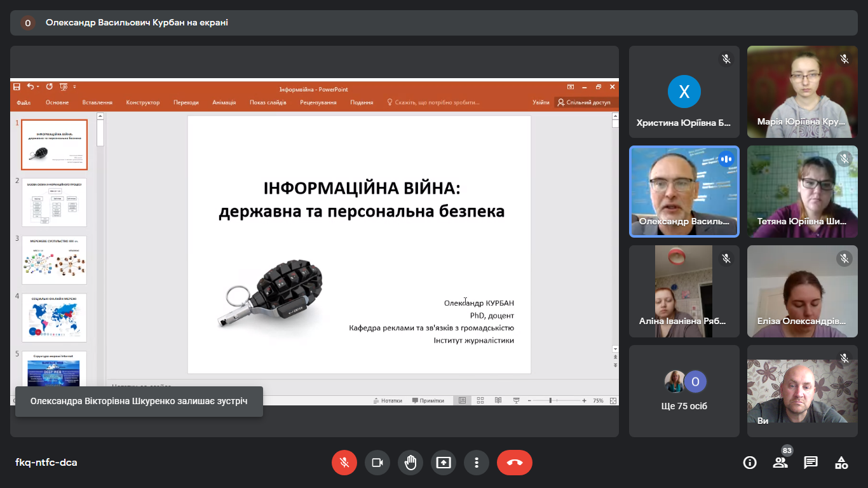
Task: Open the Вставлення ribbon tab
Action: tap(97, 102)
